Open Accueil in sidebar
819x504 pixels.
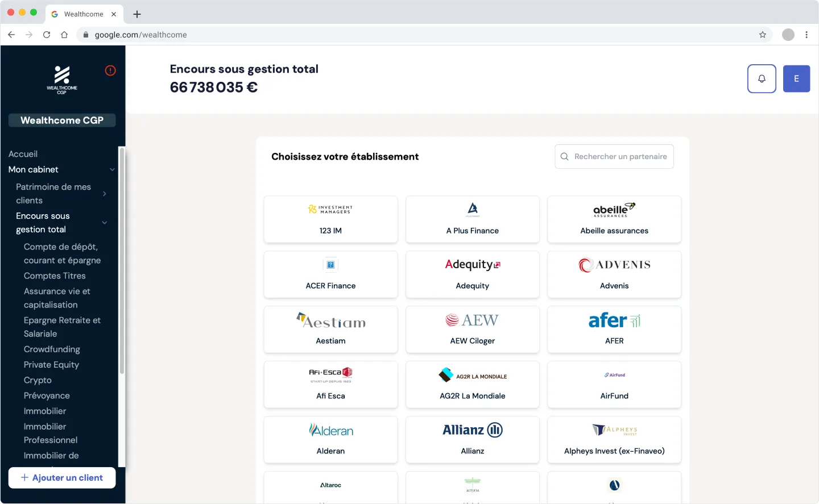pos(23,154)
